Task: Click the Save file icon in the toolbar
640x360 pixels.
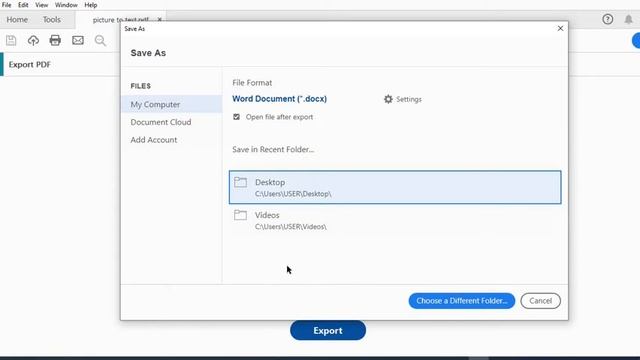Action: click(11, 40)
